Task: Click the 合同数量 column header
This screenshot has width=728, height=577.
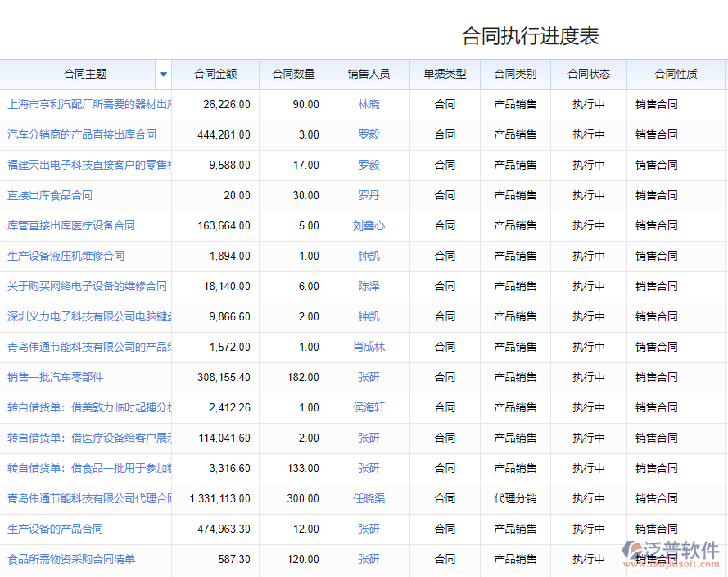Action: click(293, 75)
